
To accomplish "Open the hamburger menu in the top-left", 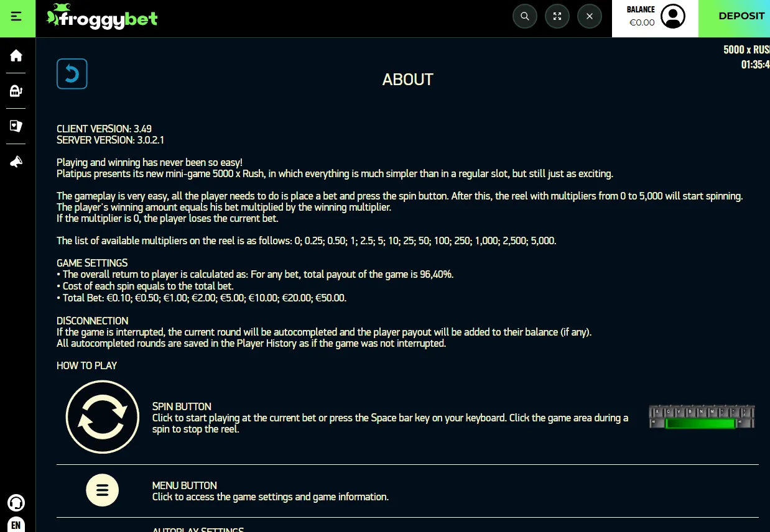I will click(17, 16).
